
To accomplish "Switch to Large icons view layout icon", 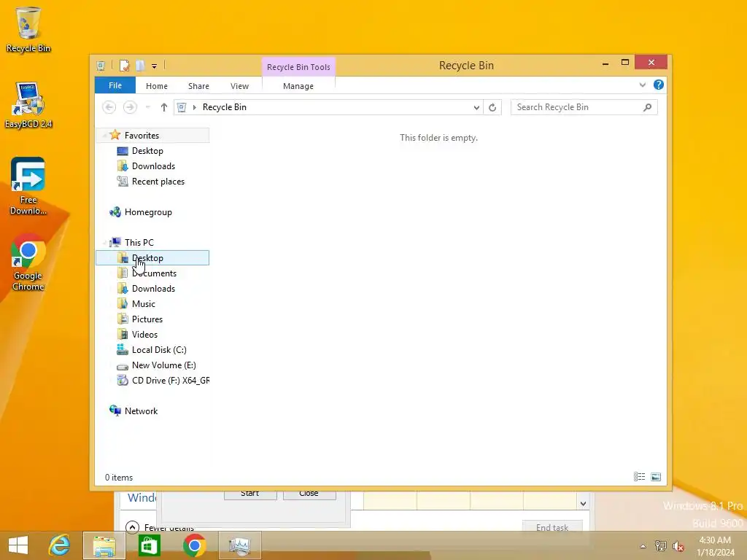I will (x=656, y=477).
